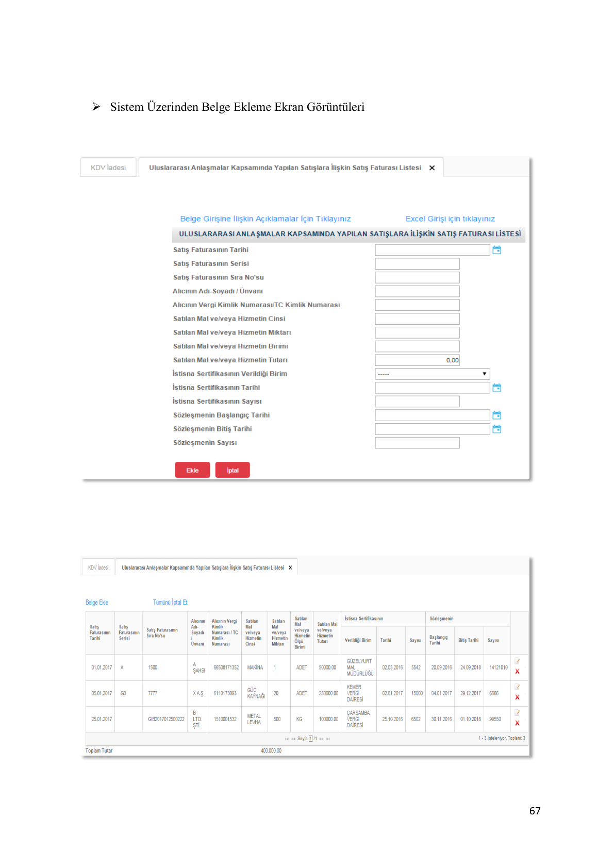Screen dimensions: 614x868
Task: Open calendar for Sözleşmenin Bitiş Tarihi
Action: [x=496, y=429]
